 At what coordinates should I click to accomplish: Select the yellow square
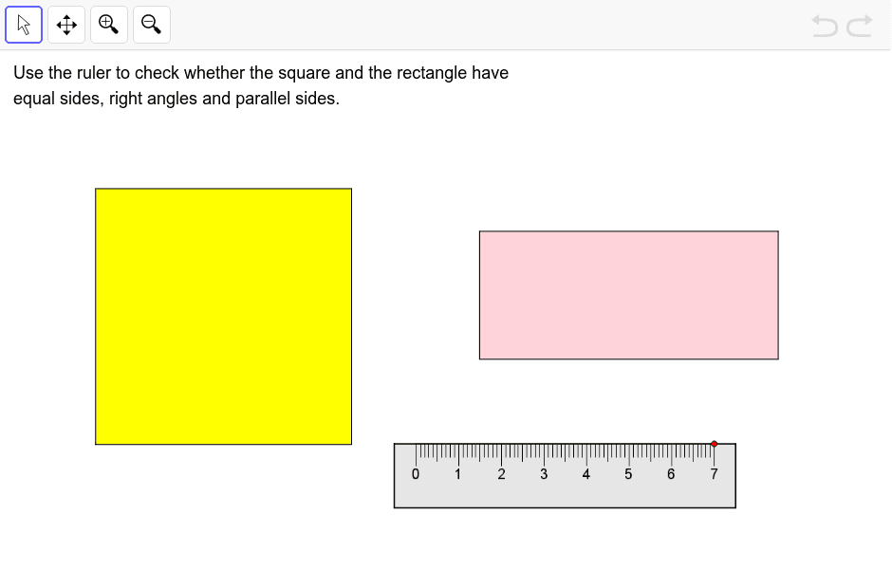tap(223, 316)
